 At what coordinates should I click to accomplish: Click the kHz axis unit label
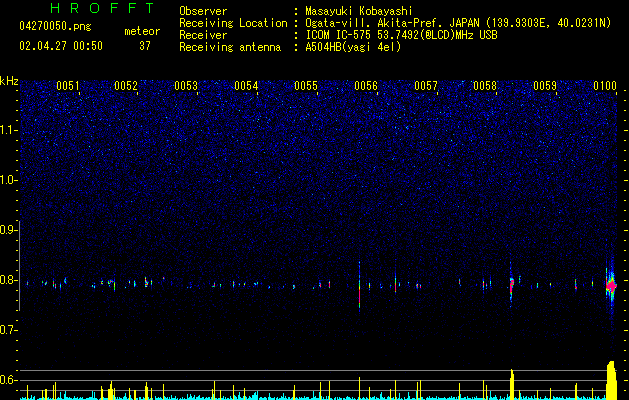click(9, 81)
